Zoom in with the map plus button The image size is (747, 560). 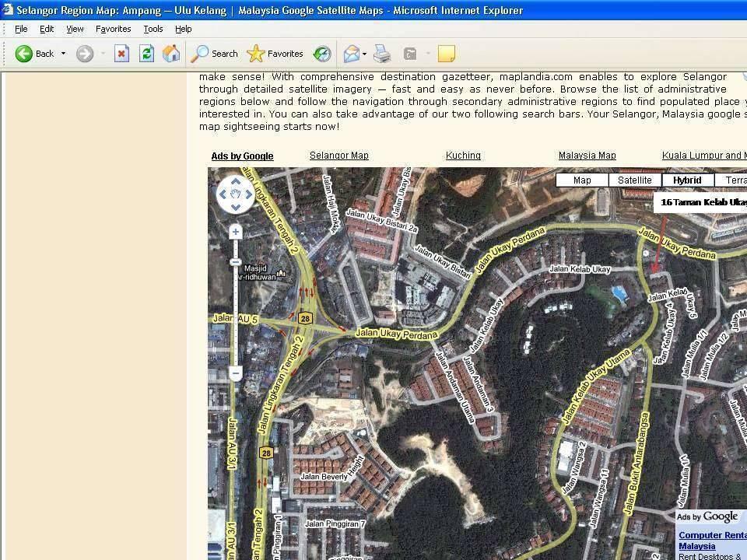(x=235, y=232)
